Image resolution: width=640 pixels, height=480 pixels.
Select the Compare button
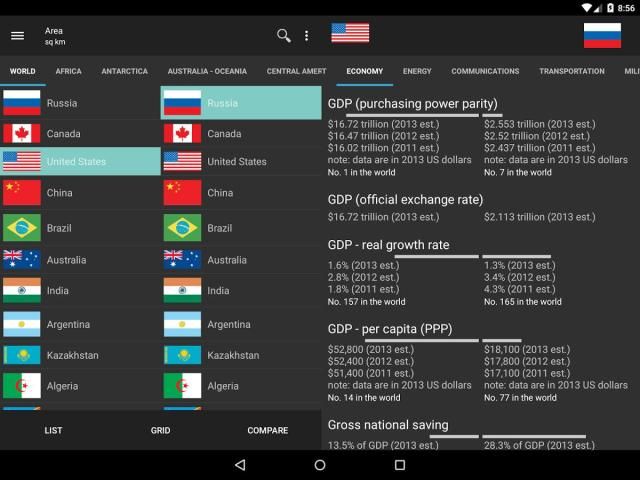click(x=267, y=431)
